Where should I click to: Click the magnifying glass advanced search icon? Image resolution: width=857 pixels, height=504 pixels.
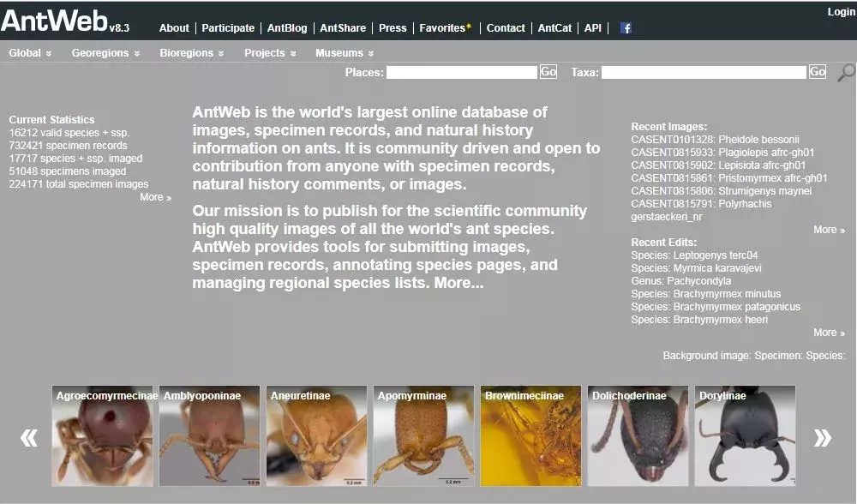click(846, 72)
